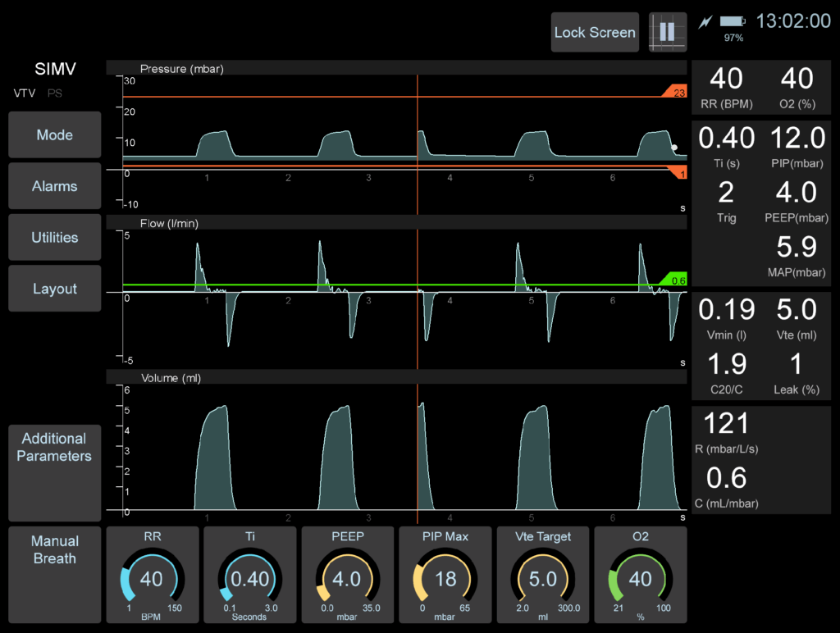Click the SIMV mode label

click(x=55, y=69)
